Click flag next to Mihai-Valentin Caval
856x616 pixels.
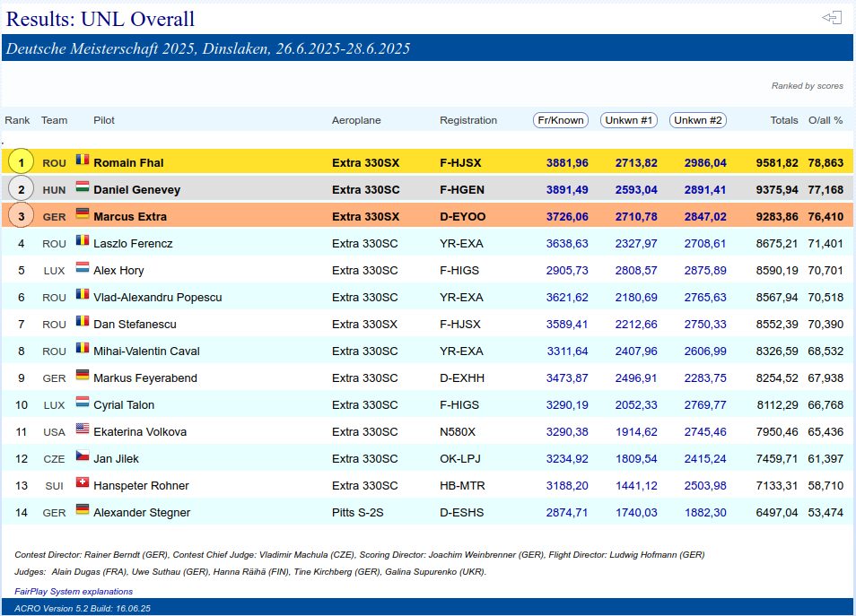pos(83,348)
